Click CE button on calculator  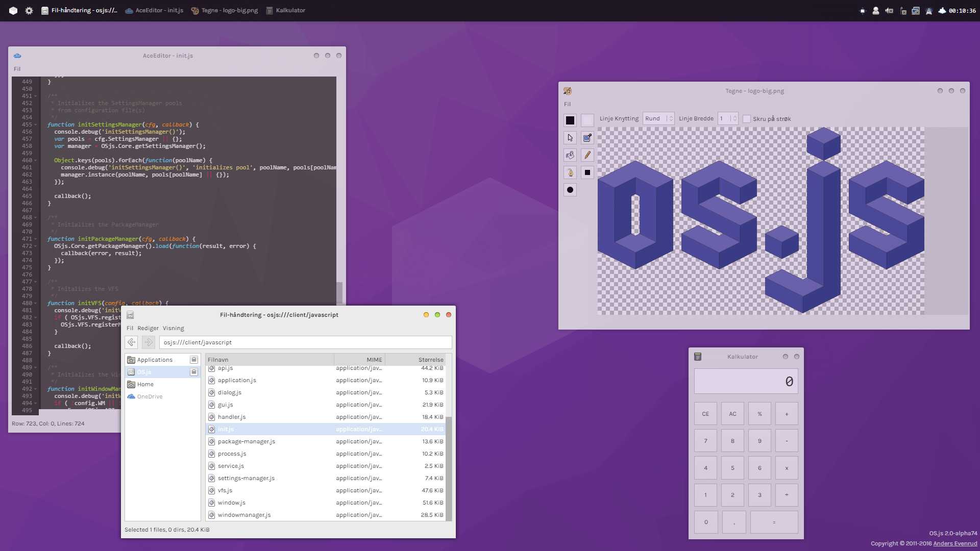pyautogui.click(x=705, y=414)
